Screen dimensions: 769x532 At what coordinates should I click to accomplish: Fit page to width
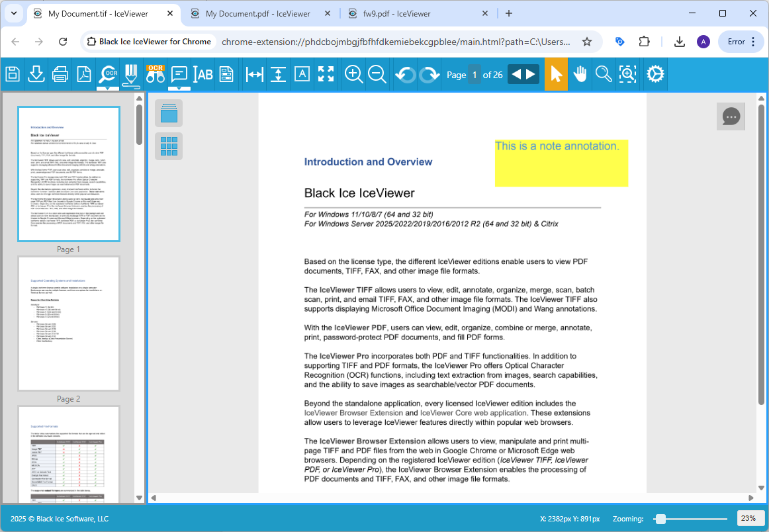[255, 75]
